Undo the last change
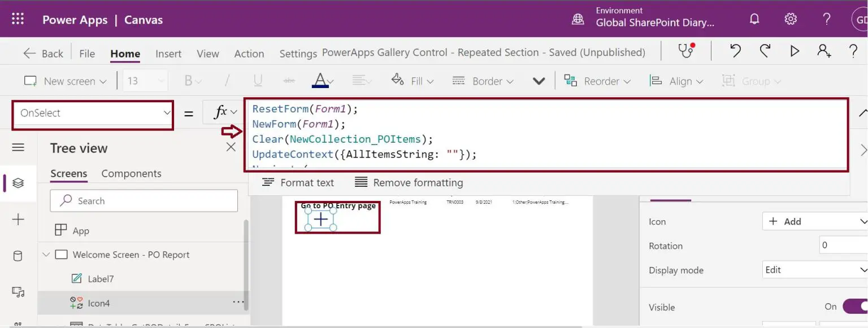 point(735,51)
